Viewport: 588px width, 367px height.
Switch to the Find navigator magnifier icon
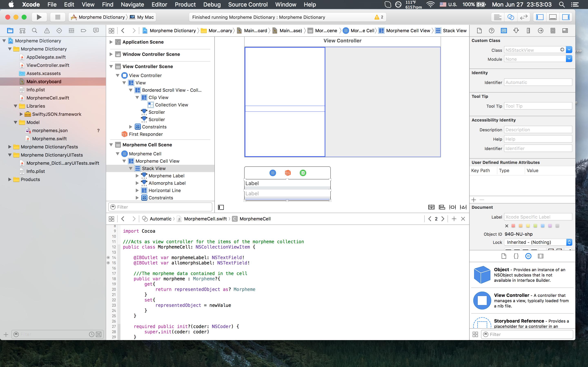(35, 31)
